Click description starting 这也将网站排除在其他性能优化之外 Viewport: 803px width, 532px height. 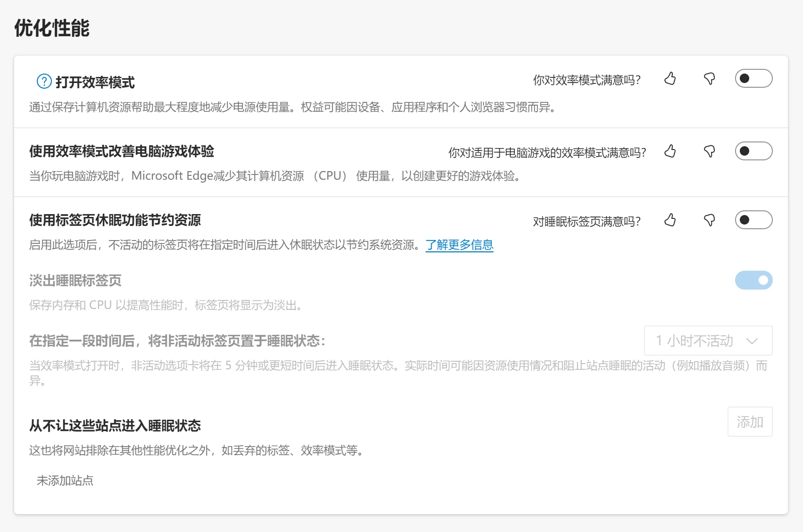[196, 450]
